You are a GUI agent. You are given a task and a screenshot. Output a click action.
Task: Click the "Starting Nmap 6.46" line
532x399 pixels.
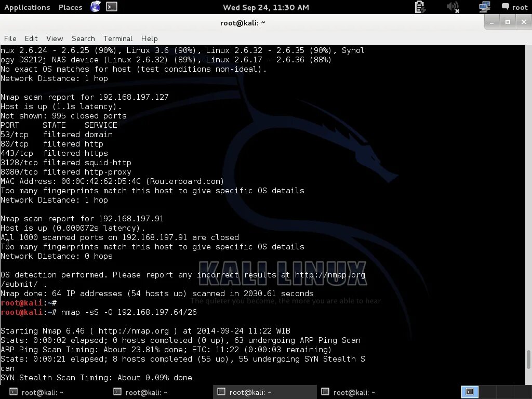(x=145, y=331)
